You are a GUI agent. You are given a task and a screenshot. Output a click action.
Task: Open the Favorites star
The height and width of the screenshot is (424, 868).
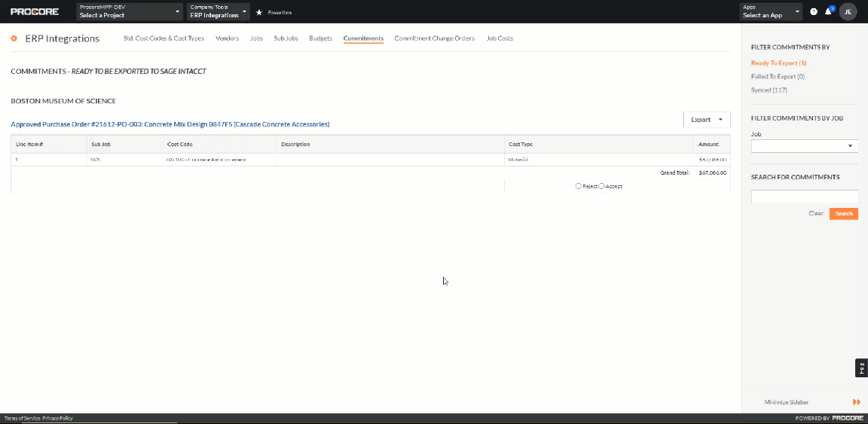(x=259, y=13)
